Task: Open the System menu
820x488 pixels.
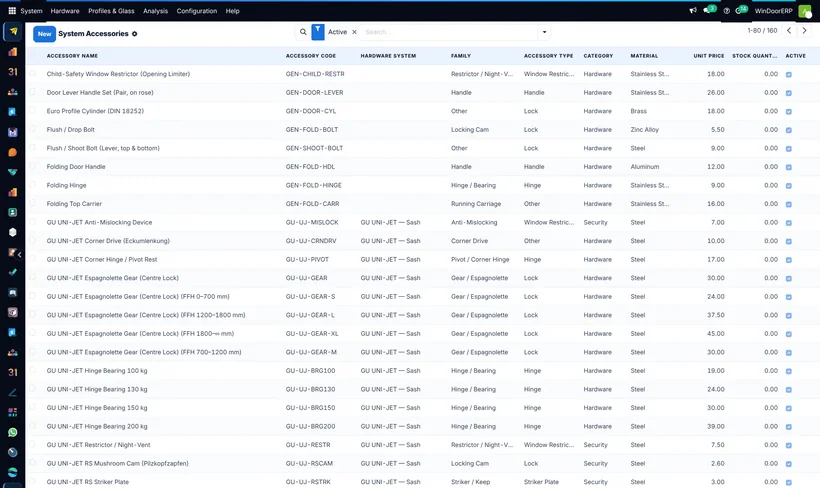Action: click(31, 10)
